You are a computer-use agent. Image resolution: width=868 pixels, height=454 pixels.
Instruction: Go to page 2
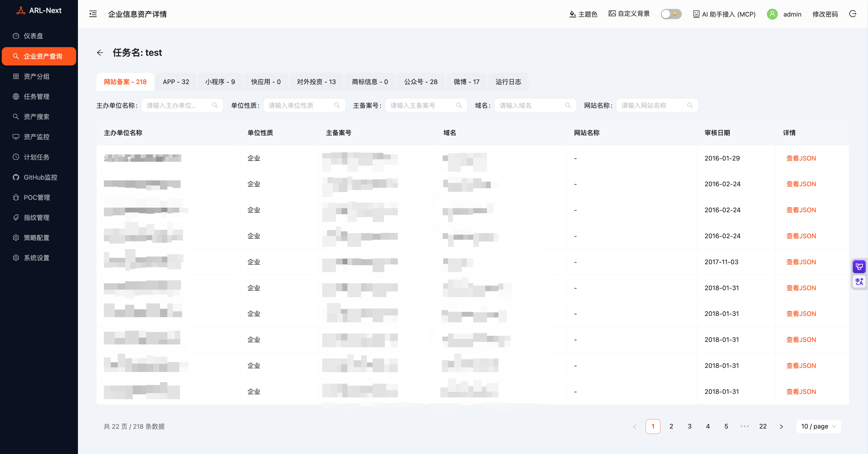671,426
